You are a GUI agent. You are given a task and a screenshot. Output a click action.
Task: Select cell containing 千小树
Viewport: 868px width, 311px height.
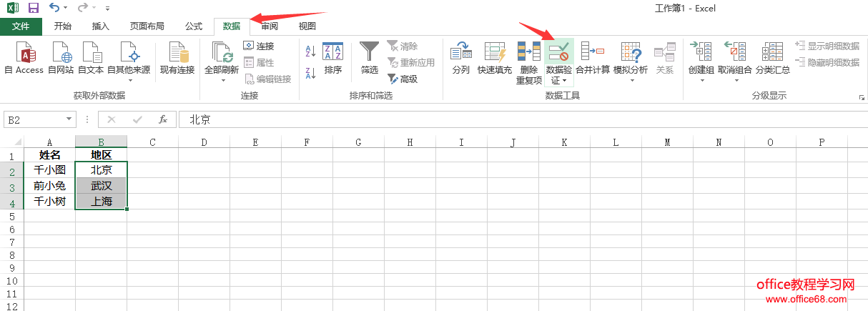pyautogui.click(x=49, y=202)
